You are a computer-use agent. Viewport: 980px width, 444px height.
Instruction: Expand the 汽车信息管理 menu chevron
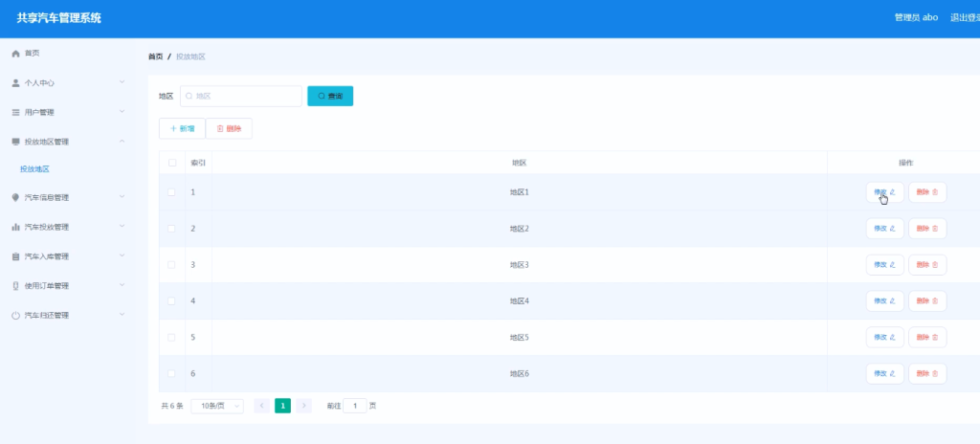tap(122, 196)
